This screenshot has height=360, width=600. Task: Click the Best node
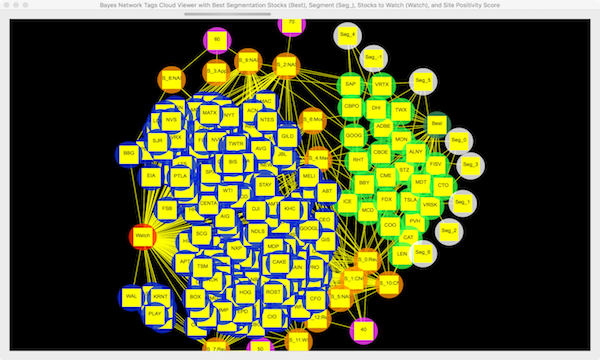(x=437, y=124)
